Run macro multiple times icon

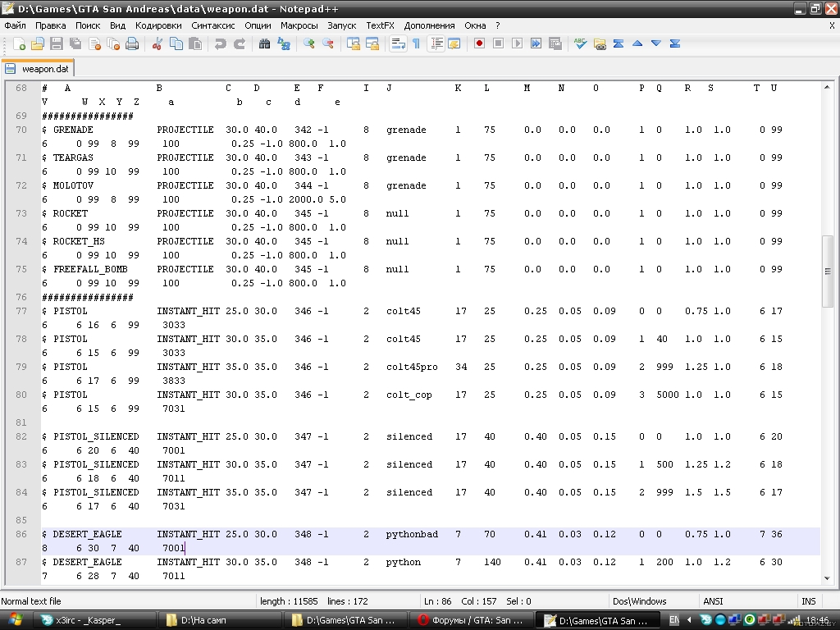[x=536, y=44]
